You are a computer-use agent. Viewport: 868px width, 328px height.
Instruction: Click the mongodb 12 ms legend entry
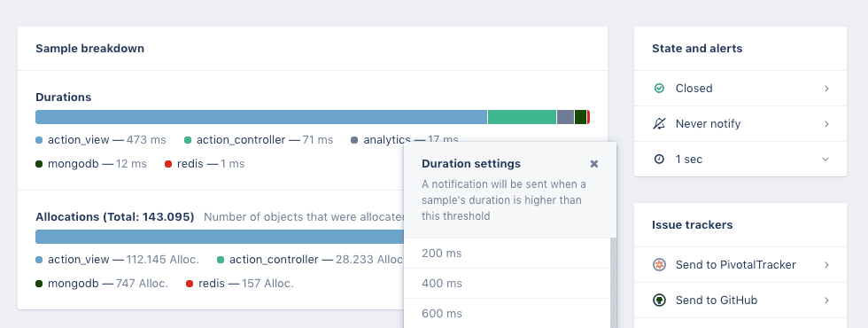pyautogui.click(x=91, y=164)
